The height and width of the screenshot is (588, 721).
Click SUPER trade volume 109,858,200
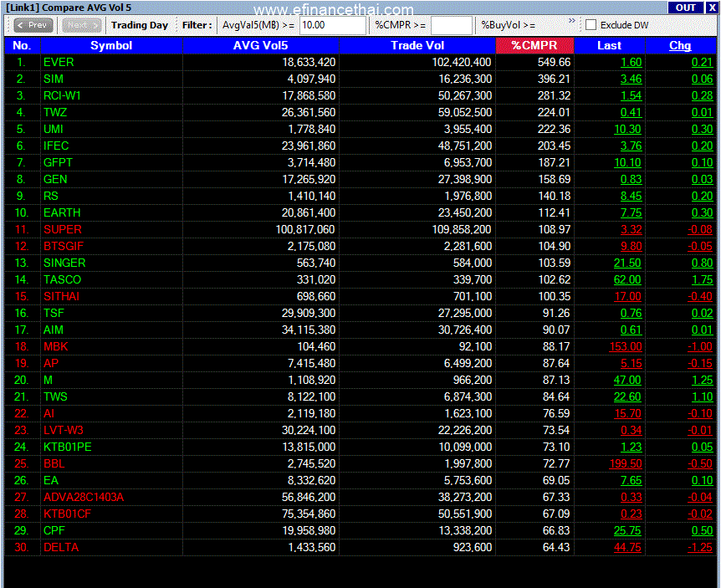[x=462, y=229]
